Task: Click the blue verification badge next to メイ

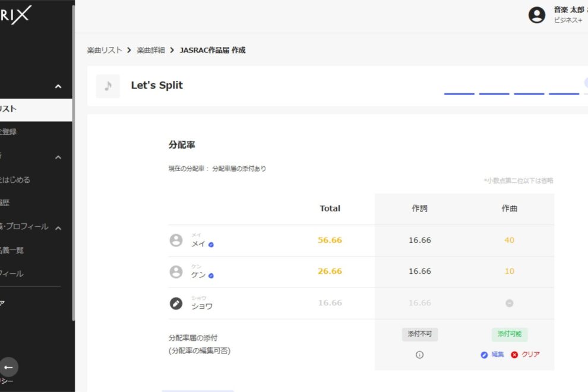Action: point(211,244)
